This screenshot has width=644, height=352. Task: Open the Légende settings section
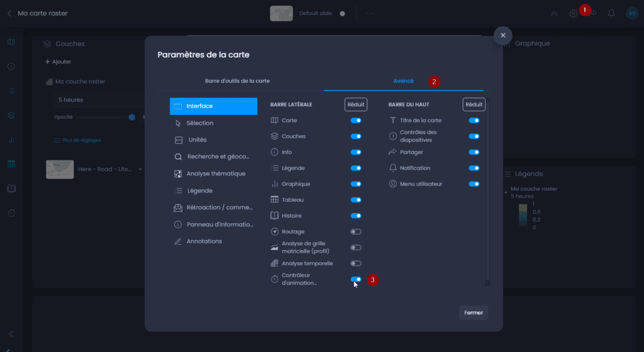point(214,190)
